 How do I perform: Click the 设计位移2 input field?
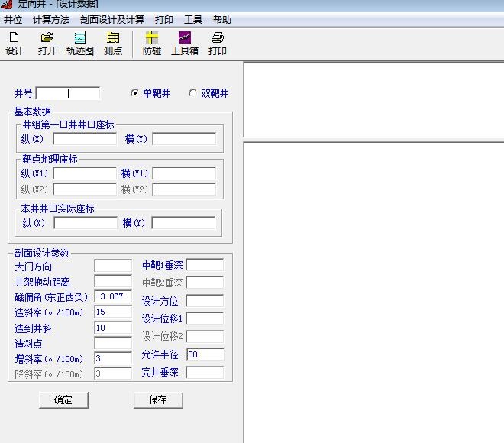205,337
